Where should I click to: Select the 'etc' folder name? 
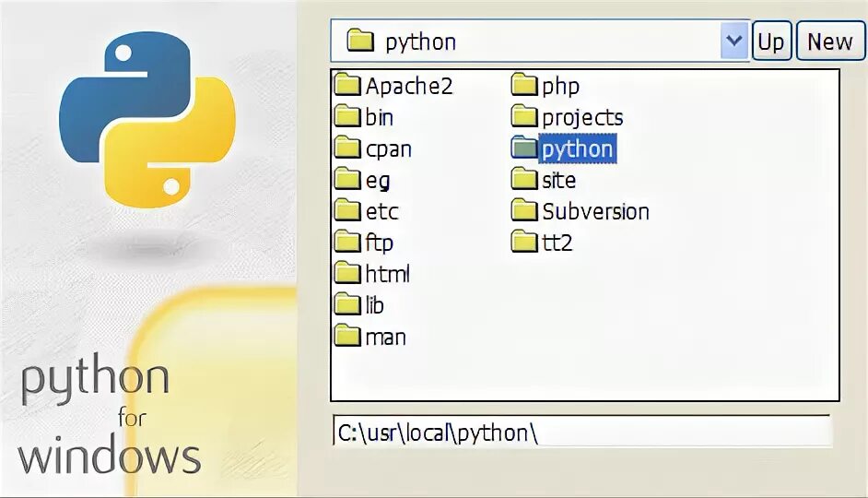[382, 211]
